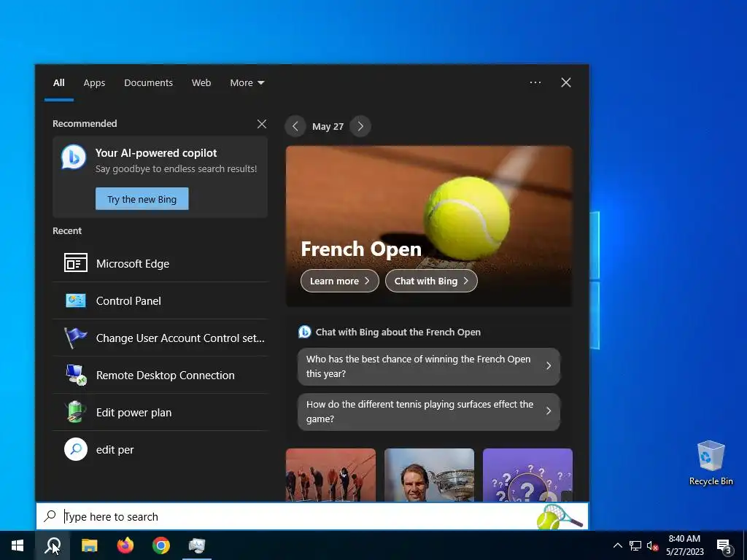Viewport: 747px width, 560px height.
Task: Click the 'Type here to search' field
Action: (x=312, y=516)
